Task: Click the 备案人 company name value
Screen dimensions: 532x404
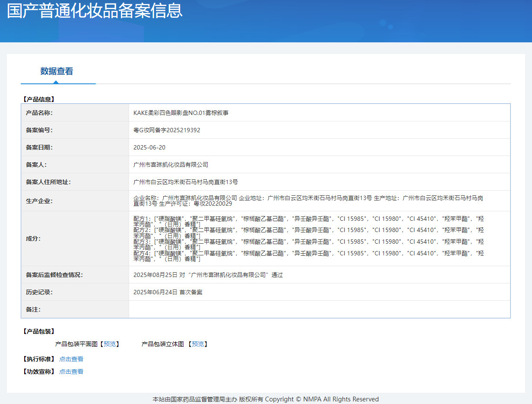Action: (x=171, y=165)
